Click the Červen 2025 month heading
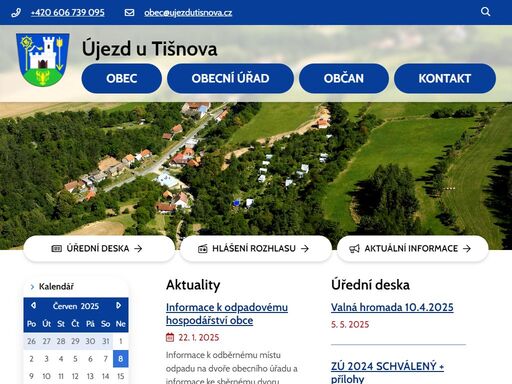Image resolution: width=512 pixels, height=384 pixels. click(x=76, y=306)
